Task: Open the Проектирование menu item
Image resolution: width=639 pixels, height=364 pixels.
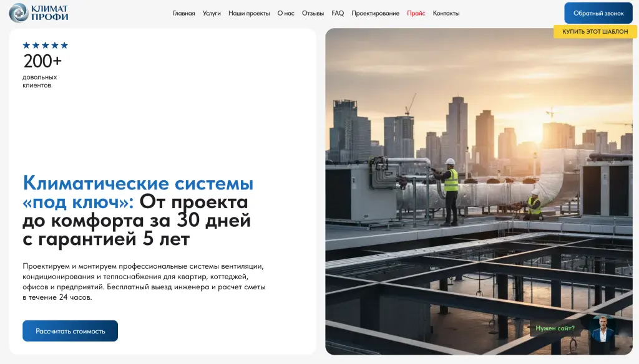Action: point(375,13)
